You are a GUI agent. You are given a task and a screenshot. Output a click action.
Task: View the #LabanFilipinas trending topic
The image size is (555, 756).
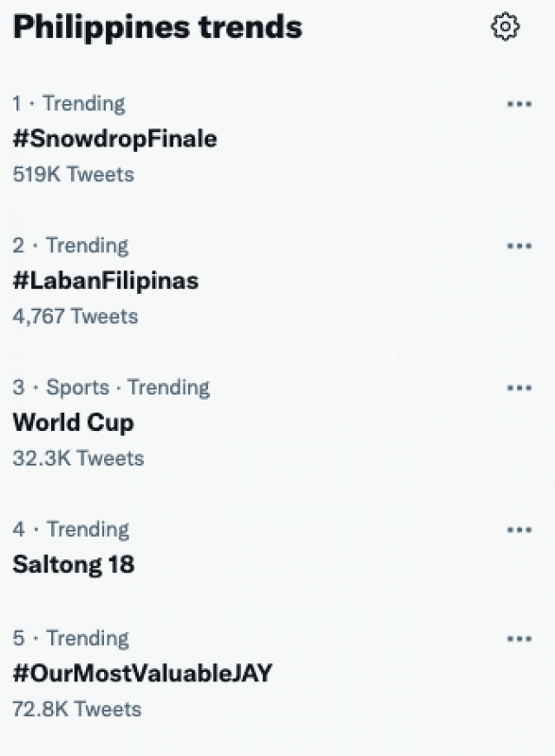point(105,281)
